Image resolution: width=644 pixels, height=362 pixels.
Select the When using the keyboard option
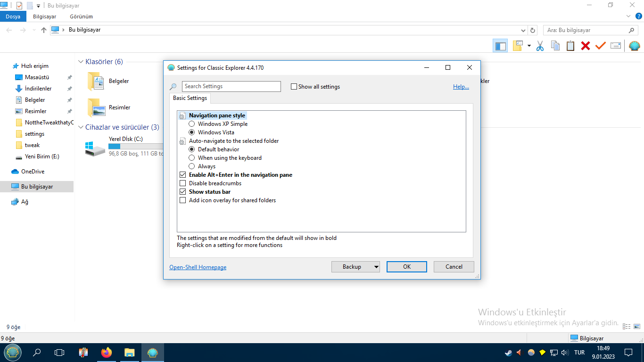225,158
